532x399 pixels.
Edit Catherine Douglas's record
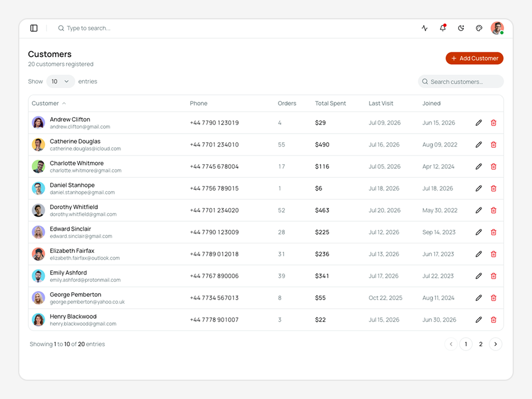click(x=479, y=144)
